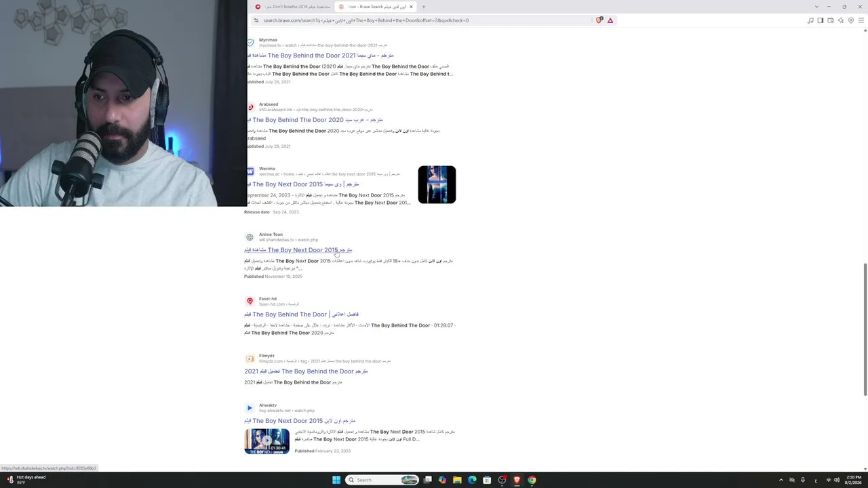Image resolution: width=868 pixels, height=488 pixels.
Task: Open Anime Toon result The Boy Next Door 2015
Action: point(298,250)
